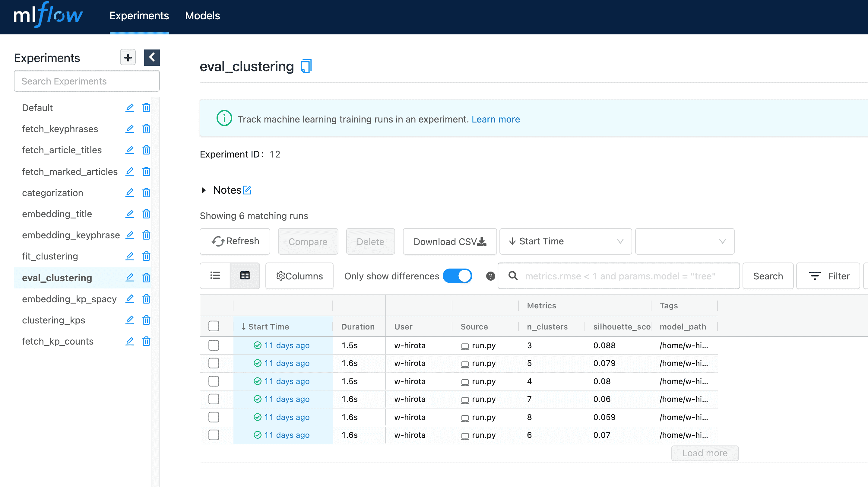Switch to the Models tab
The width and height of the screenshot is (868, 487).
[x=202, y=15]
